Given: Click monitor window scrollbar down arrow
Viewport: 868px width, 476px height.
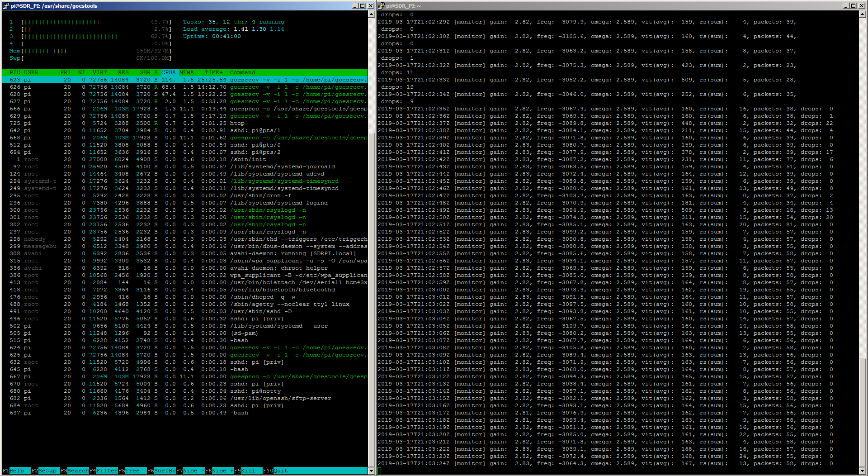Looking at the screenshot, I should (862, 471).
